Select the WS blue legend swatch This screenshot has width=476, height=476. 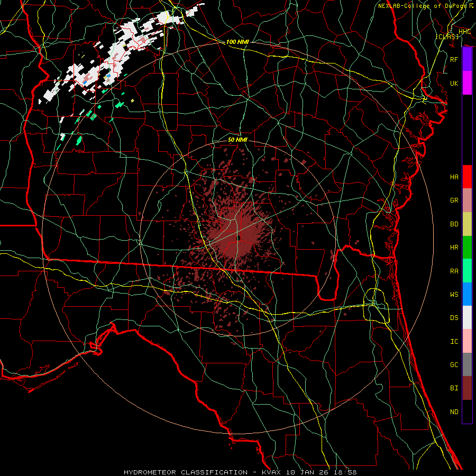467,294
